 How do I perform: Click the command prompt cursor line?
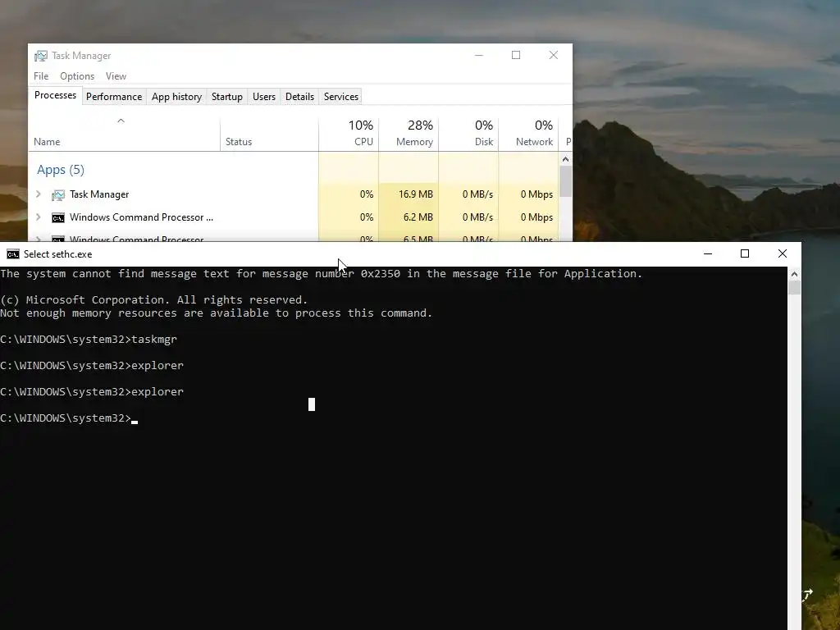[69, 418]
